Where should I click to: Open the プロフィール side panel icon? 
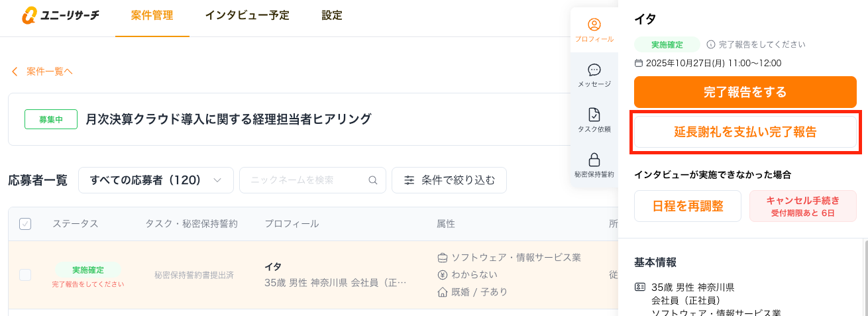point(594,25)
